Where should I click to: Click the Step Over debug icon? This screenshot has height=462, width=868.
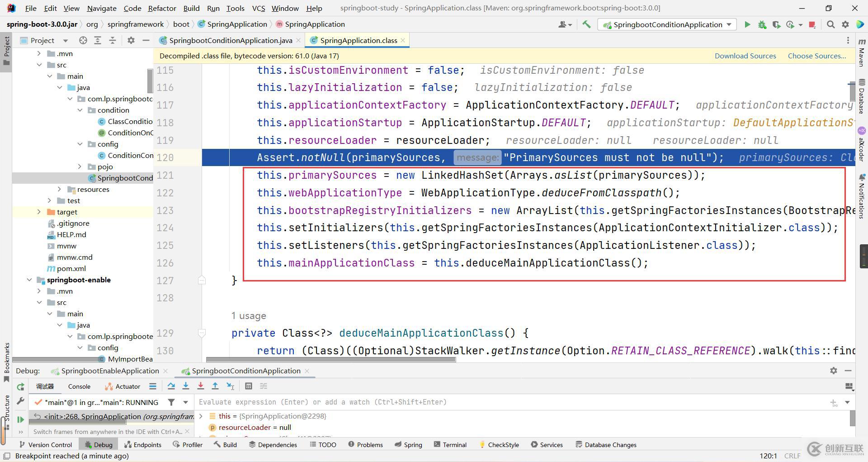[x=171, y=386]
